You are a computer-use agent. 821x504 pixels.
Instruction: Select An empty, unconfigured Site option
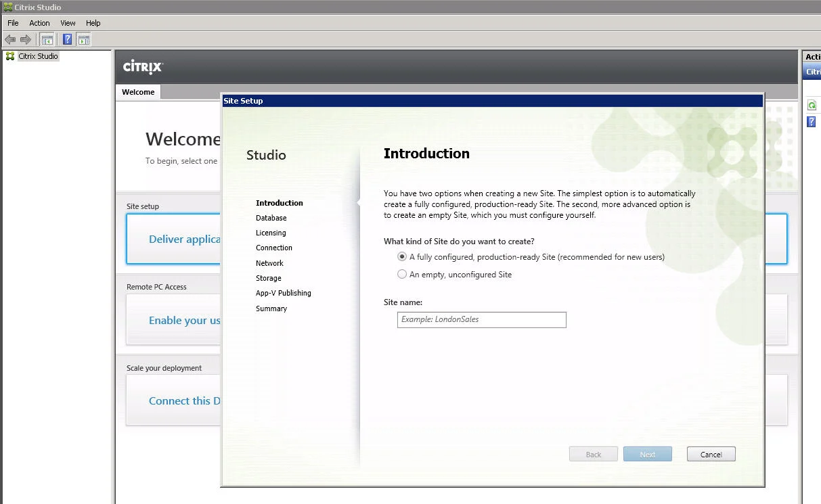coord(402,275)
